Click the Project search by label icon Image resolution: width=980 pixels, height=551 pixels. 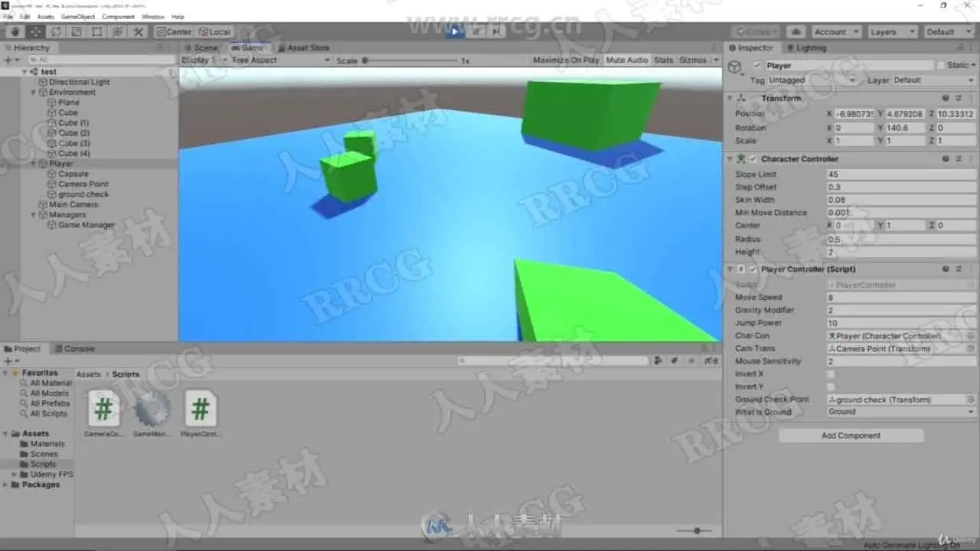click(x=675, y=360)
